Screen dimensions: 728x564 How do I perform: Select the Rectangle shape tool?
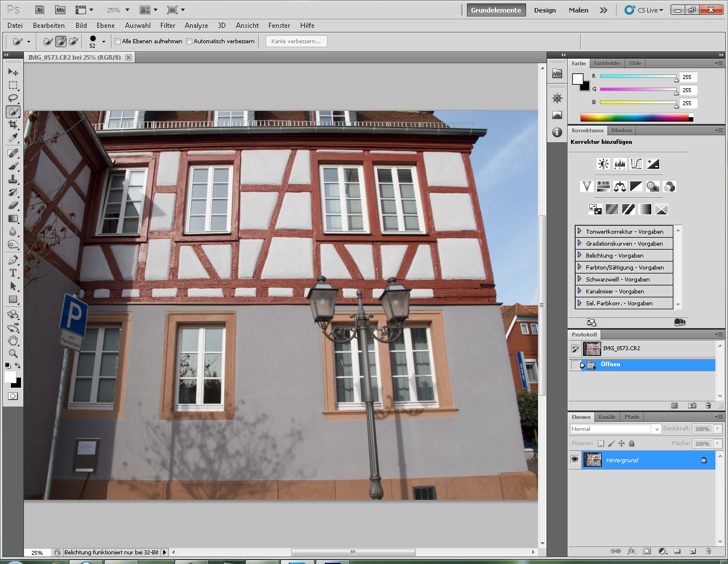pos(13,299)
